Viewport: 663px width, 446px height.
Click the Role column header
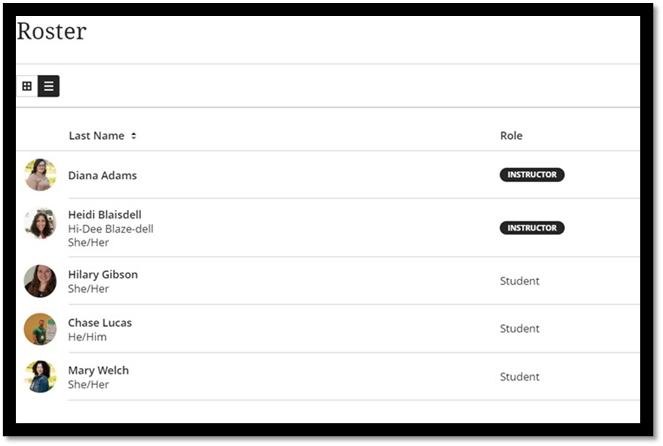point(511,136)
